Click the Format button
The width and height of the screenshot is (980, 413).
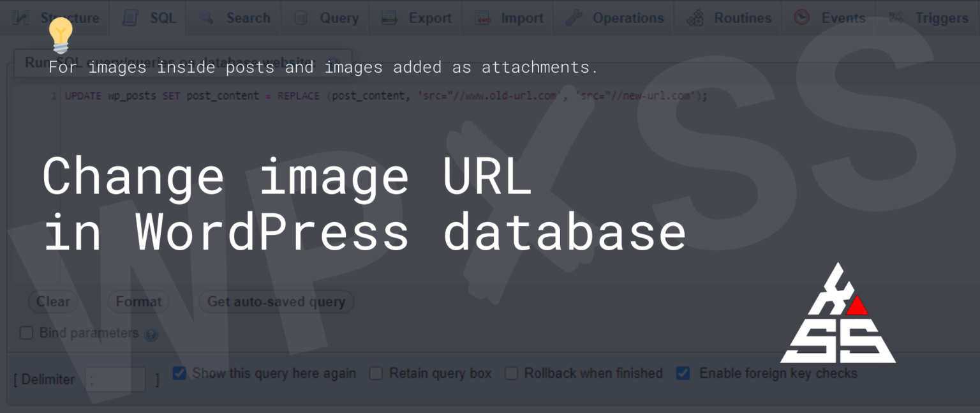(x=138, y=301)
